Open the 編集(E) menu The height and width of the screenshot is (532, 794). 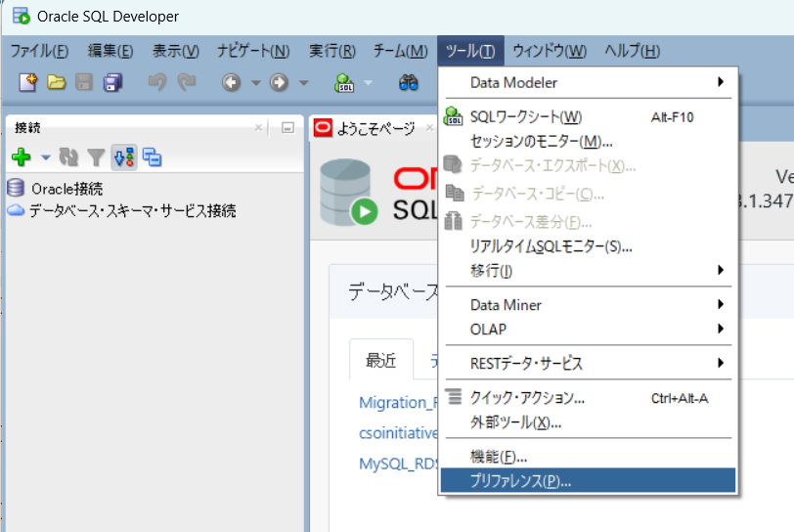[x=110, y=51]
